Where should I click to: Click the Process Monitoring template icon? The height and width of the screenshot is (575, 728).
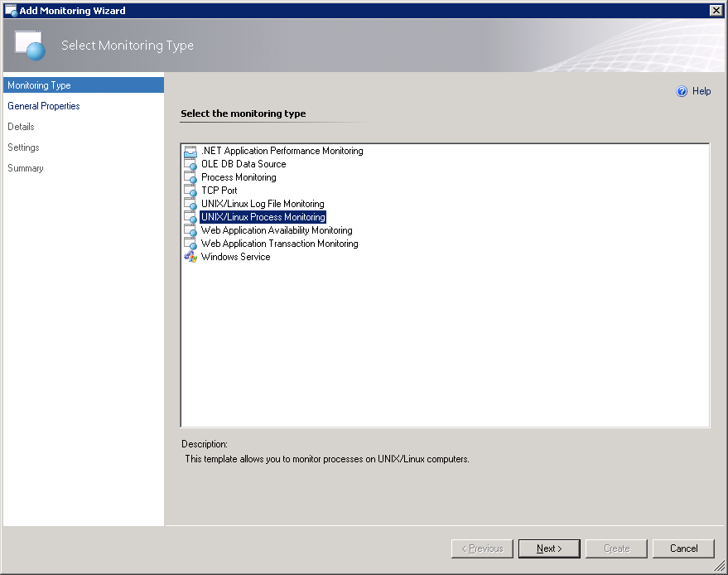pos(190,178)
